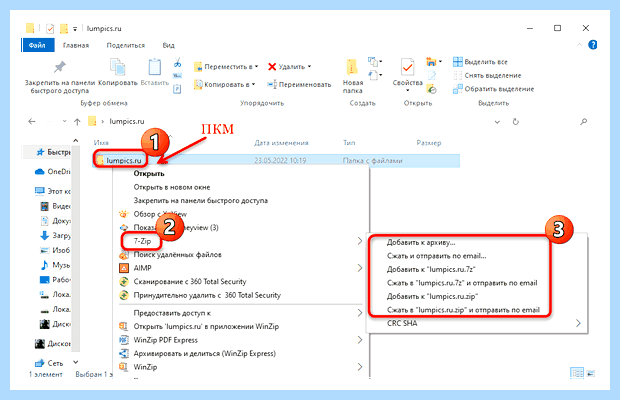Choose Add to archive in 7-Zip submenu
This screenshot has width=620, height=400.
point(421,242)
